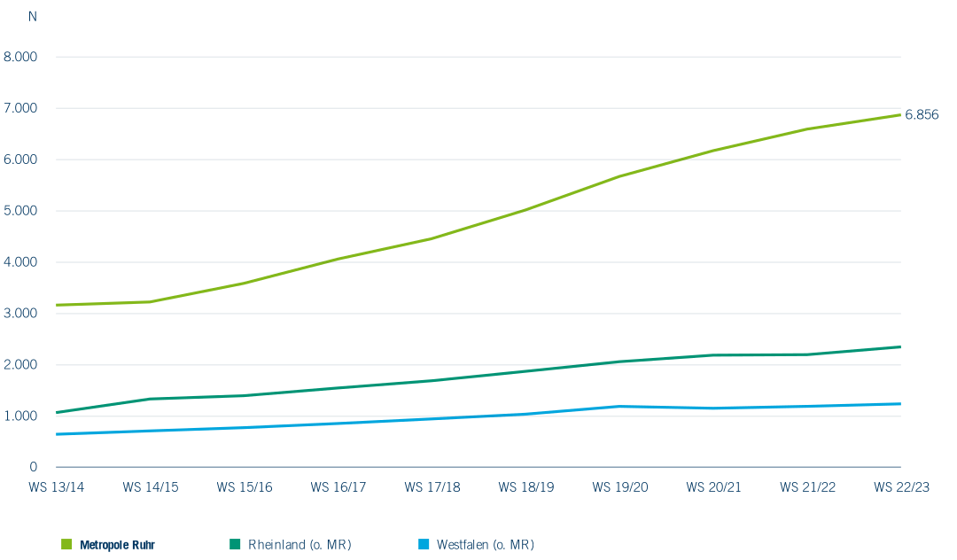
Task: Click the 3.000 y-axis value
Action: pyautogui.click(x=20, y=314)
